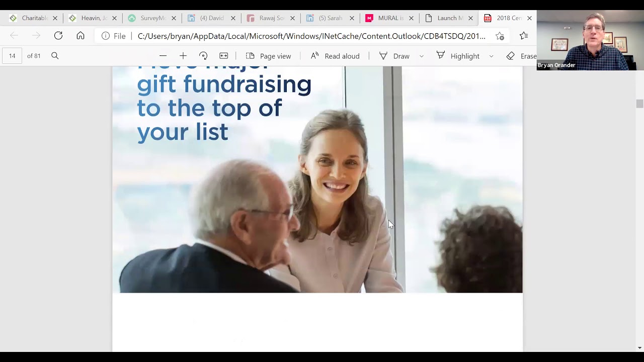The width and height of the screenshot is (644, 362).
Task: Rotate the PDF page
Action: point(203,56)
